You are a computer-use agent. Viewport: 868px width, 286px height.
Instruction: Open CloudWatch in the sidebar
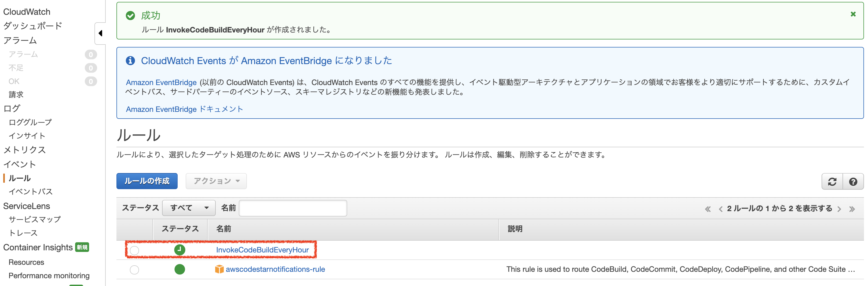pyautogui.click(x=27, y=12)
